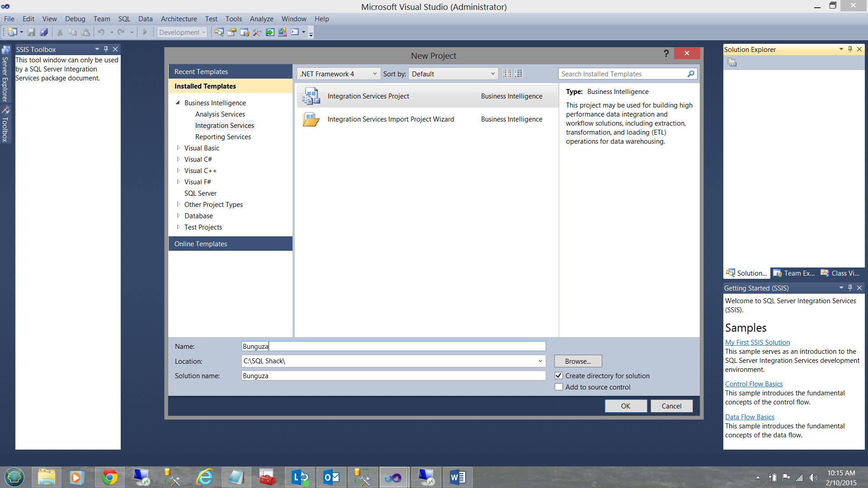Open the Architecture menu
This screenshot has width=868, height=488.
(x=179, y=19)
